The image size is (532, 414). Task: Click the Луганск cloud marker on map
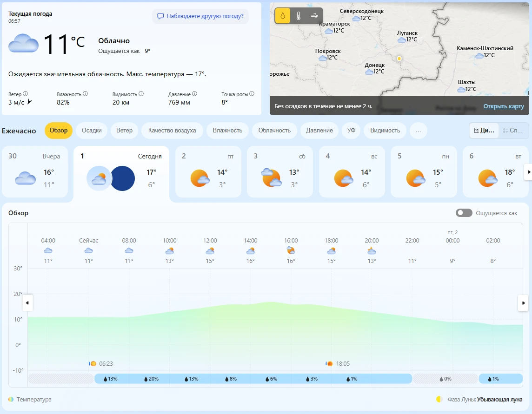point(402,39)
